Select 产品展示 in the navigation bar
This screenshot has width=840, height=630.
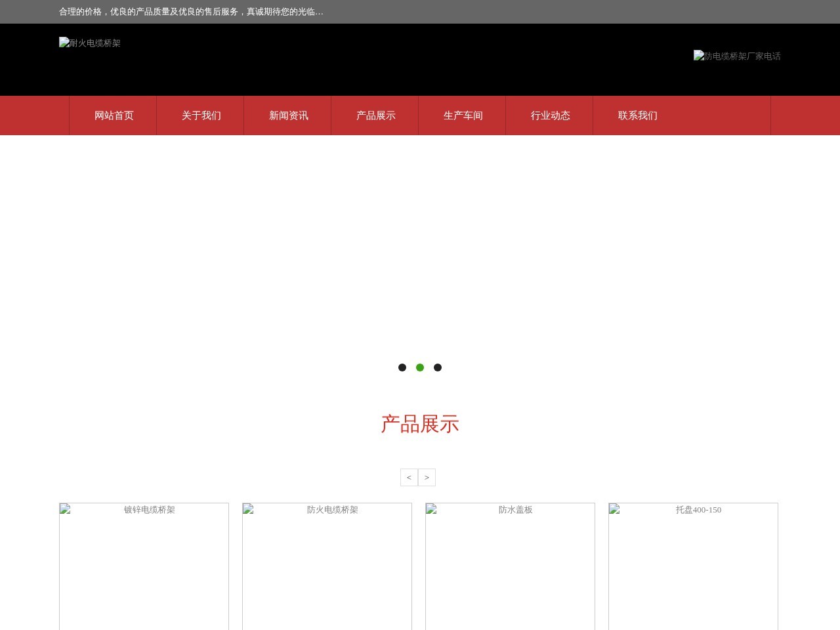pyautogui.click(x=375, y=115)
